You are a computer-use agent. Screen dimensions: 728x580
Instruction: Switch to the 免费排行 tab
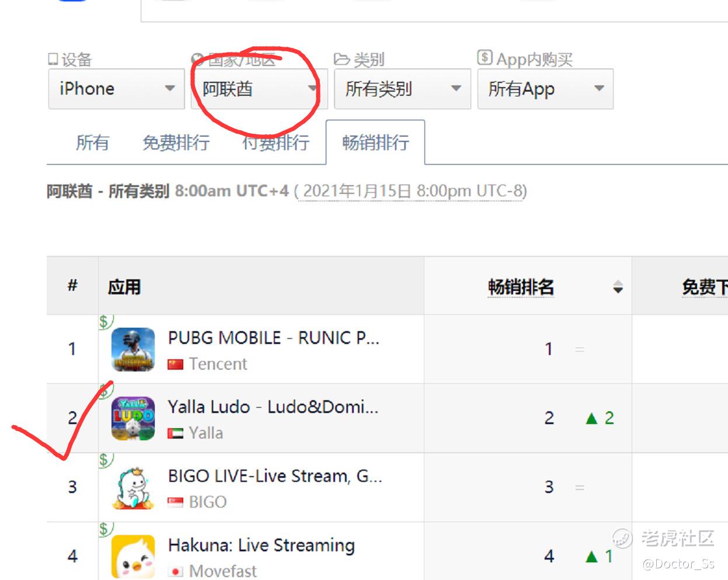[176, 143]
